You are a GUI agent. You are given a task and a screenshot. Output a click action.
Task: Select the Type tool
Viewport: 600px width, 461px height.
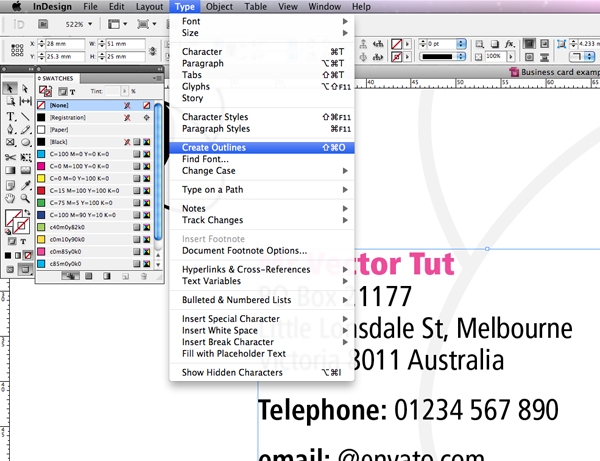(10, 116)
